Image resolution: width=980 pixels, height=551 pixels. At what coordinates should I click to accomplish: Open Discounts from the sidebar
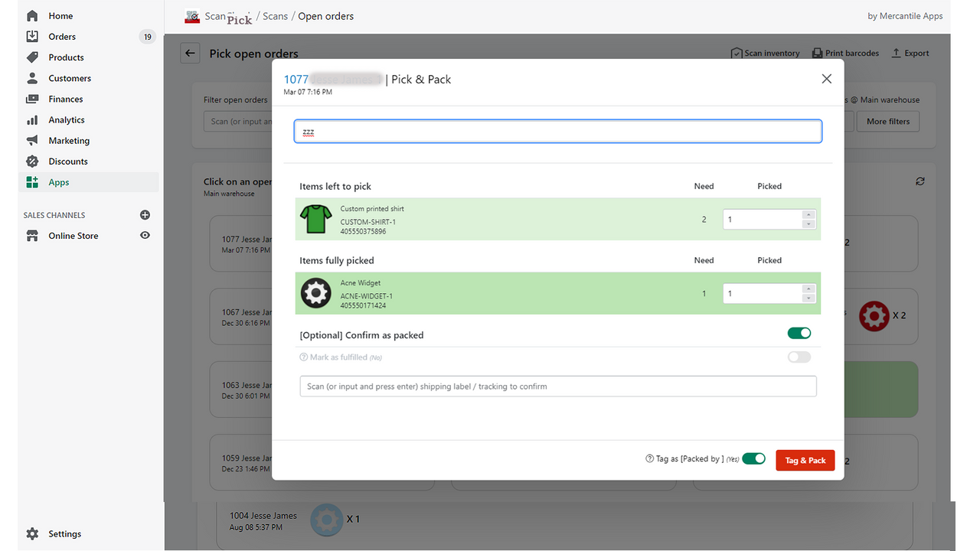pos(67,161)
